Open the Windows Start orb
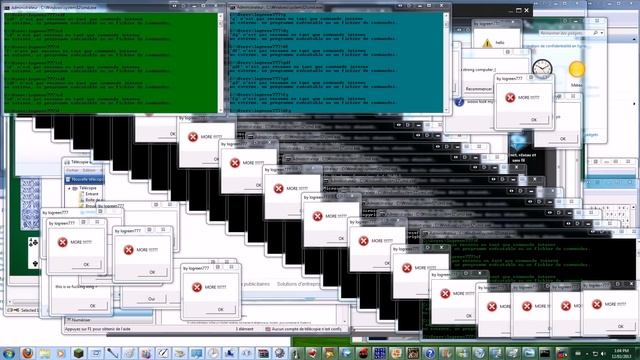 pos(9,353)
